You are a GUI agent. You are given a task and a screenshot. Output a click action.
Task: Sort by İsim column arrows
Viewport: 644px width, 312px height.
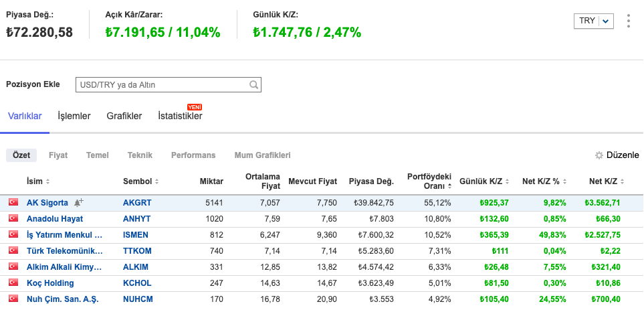pos(47,182)
